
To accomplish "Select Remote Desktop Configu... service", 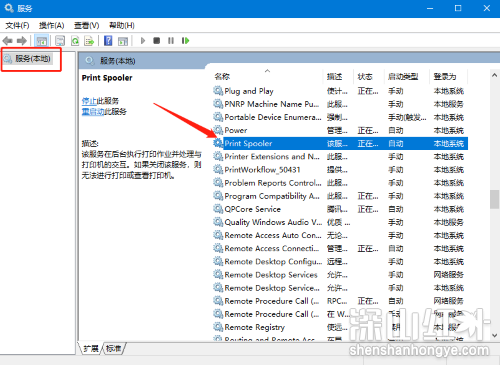I will coord(340,262).
